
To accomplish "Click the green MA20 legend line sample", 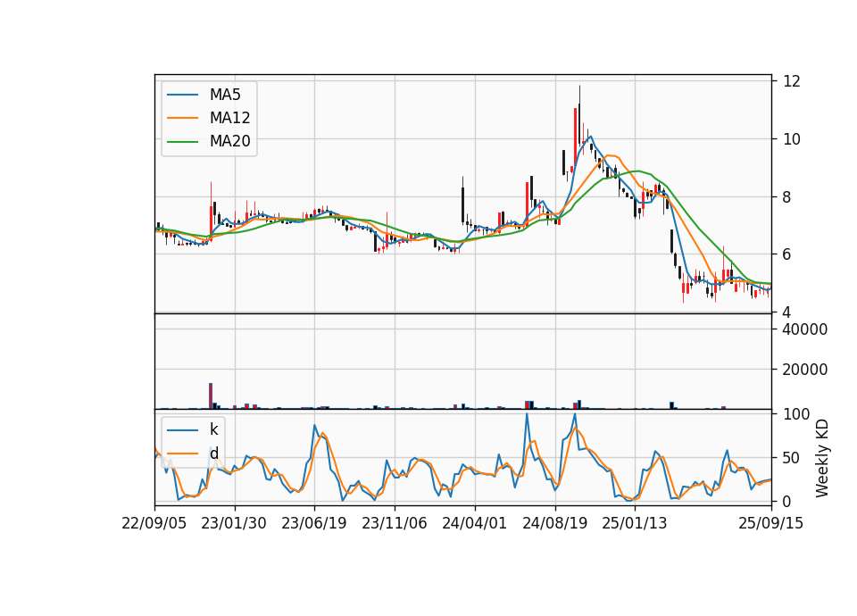I will 182,141.
